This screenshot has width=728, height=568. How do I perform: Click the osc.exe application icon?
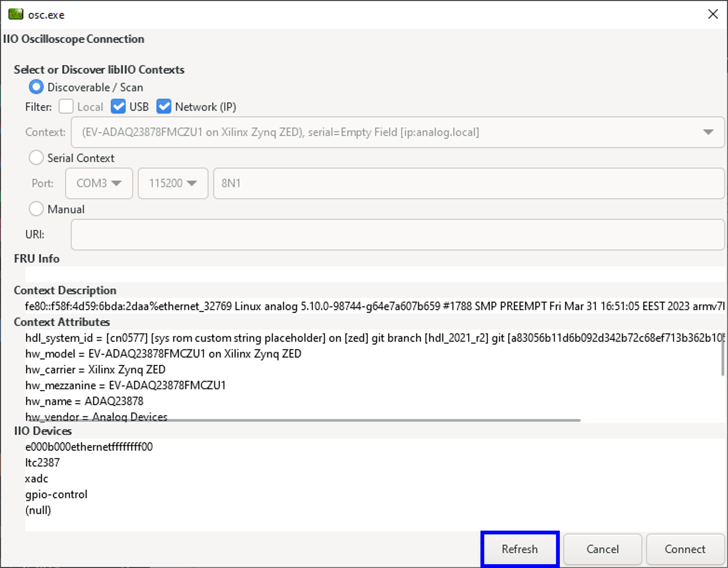[16, 14]
